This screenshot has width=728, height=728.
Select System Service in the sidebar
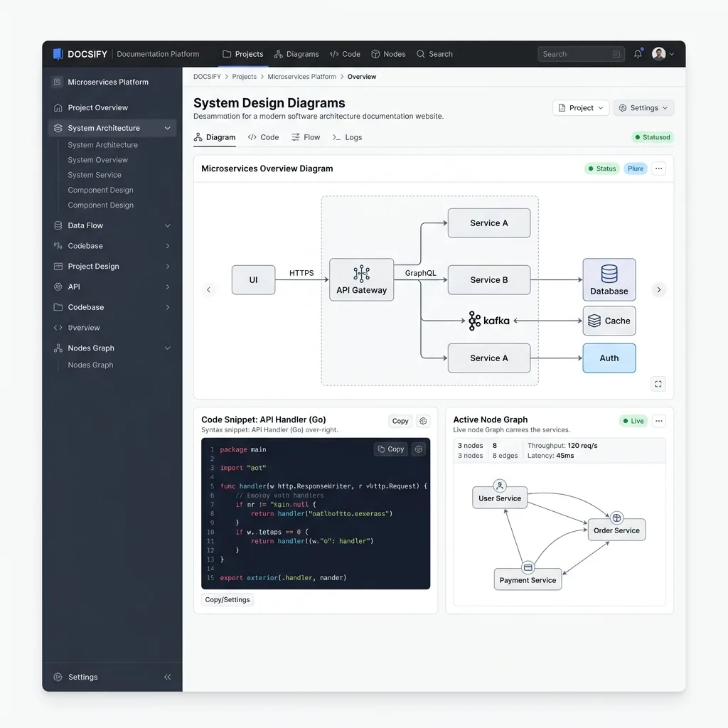[95, 175]
